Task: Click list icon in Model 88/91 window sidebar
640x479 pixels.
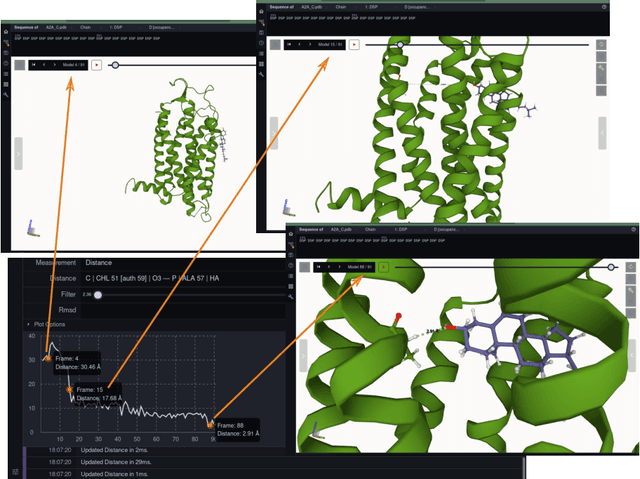Action: point(291,276)
